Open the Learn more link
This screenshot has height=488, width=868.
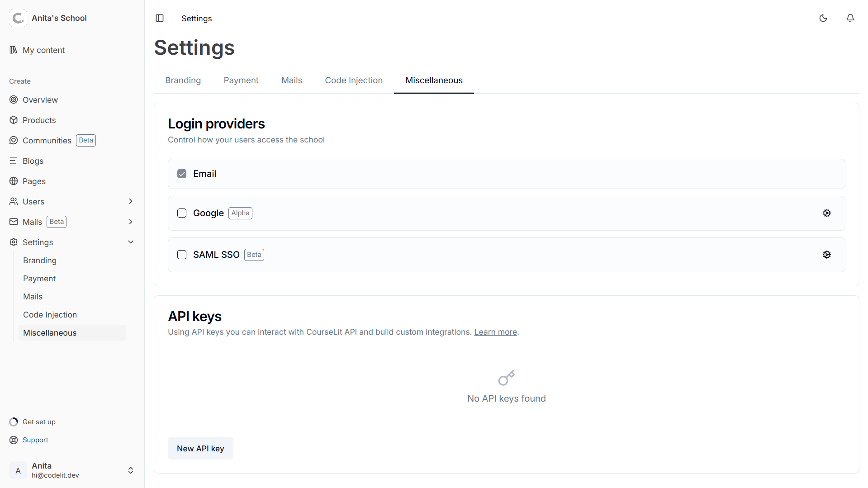coord(495,332)
